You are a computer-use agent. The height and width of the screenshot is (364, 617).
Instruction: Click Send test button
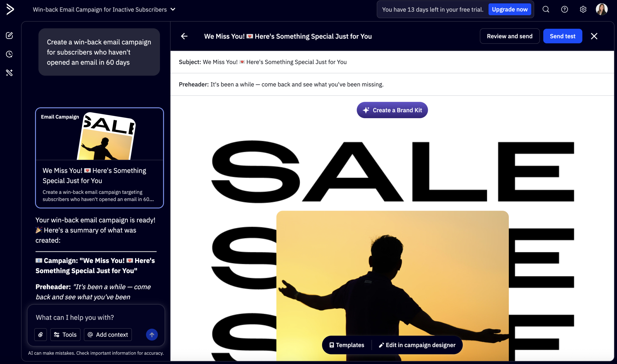(563, 36)
